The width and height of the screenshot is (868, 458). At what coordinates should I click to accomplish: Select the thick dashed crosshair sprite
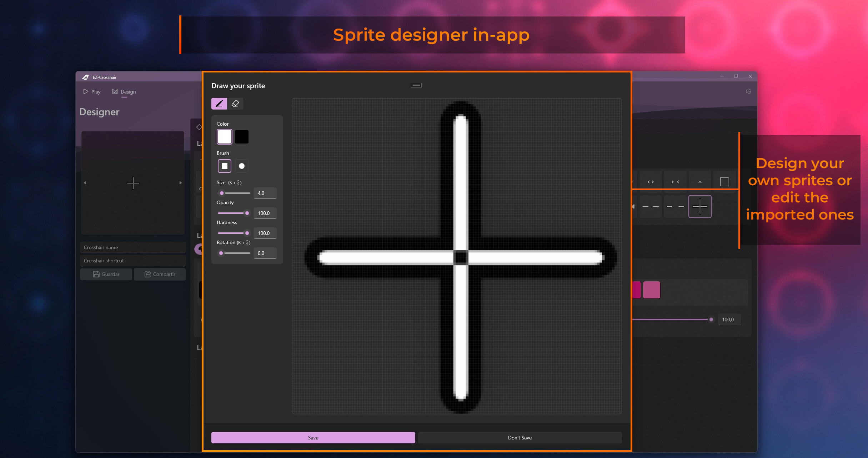point(675,206)
